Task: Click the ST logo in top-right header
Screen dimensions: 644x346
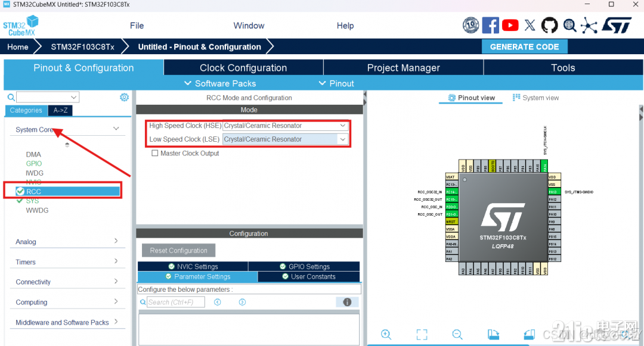Action: tap(617, 26)
